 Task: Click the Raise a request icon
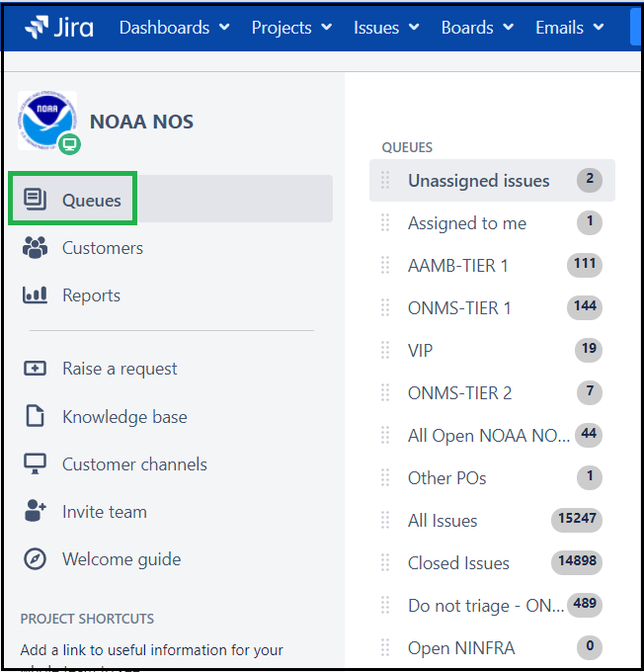pyautogui.click(x=35, y=369)
